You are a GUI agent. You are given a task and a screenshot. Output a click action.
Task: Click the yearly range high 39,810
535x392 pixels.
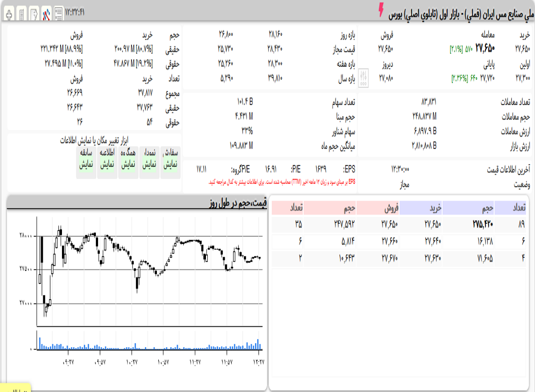click(275, 78)
